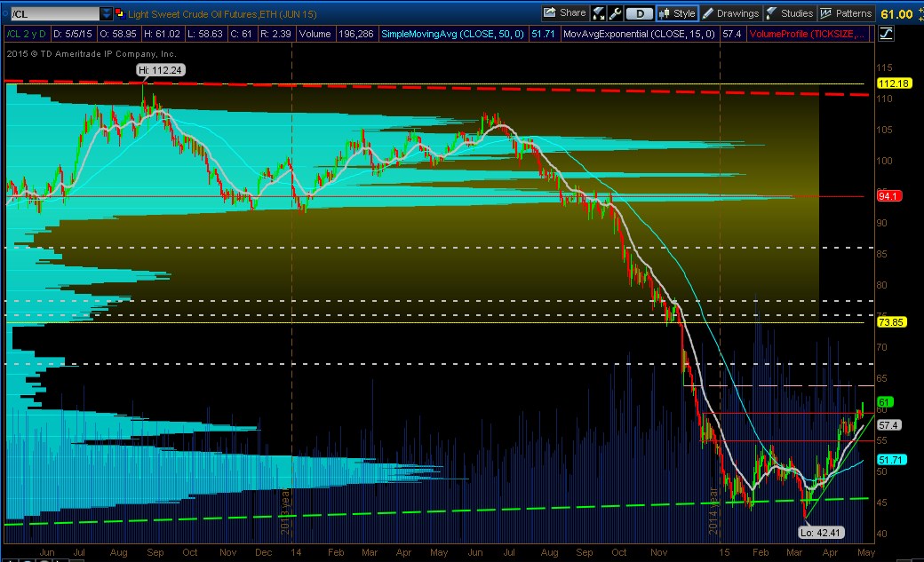The width and height of the screenshot is (924, 562).
Task: Click the red 94.1 price axis label
Action: coord(889,195)
